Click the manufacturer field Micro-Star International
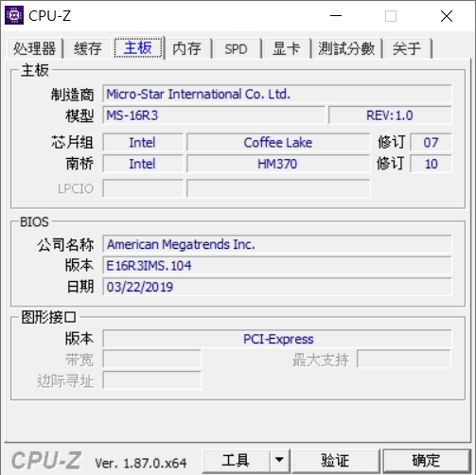The image size is (476, 475). click(x=277, y=94)
